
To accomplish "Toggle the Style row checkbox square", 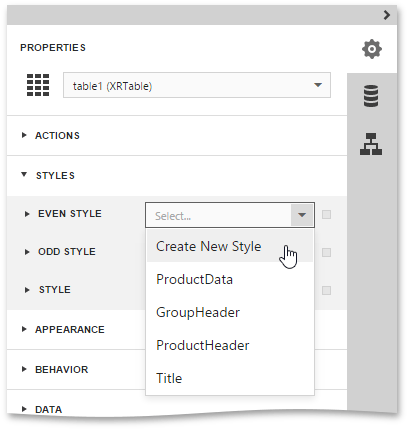I will coord(326,290).
